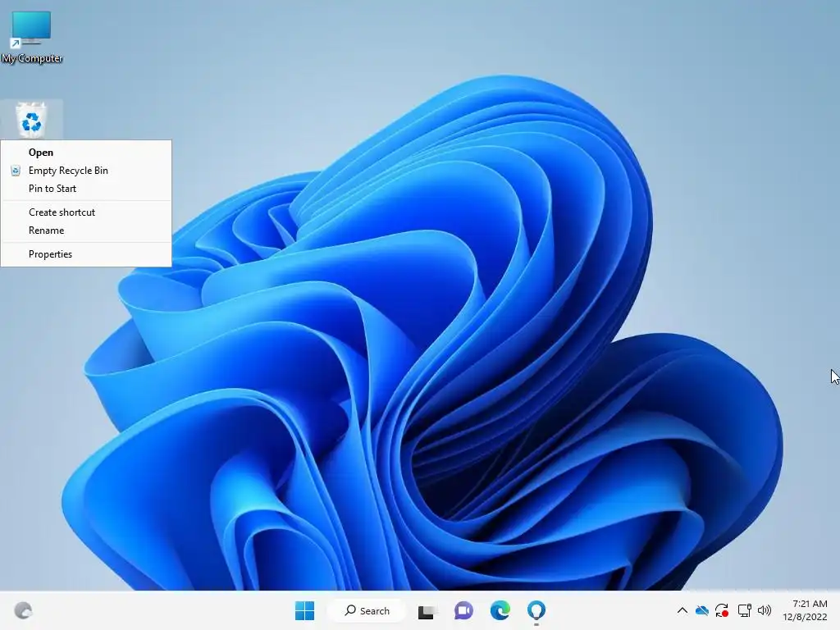The width and height of the screenshot is (840, 630).
Task: Open Microsoft Edge from the taskbar
Action: [x=500, y=610]
